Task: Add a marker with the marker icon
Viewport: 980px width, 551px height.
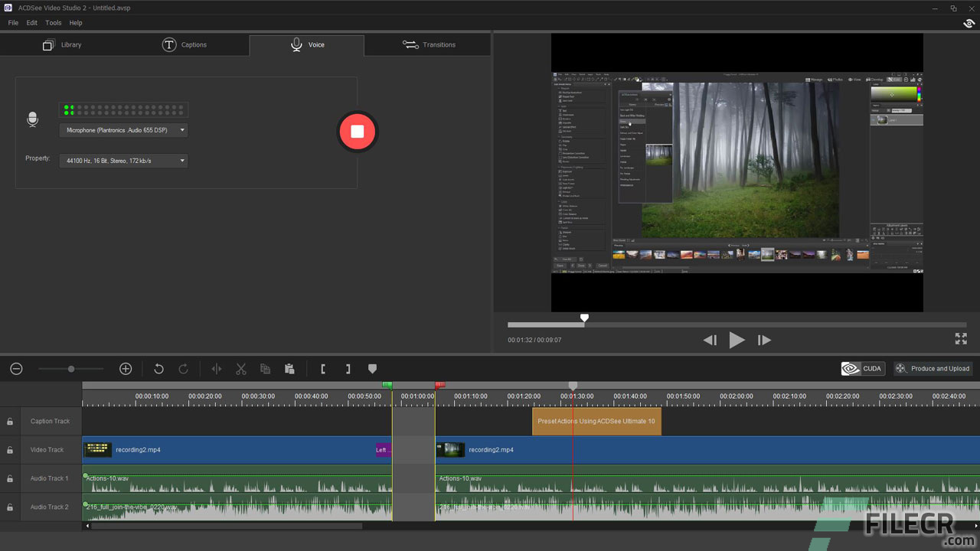Action: (372, 369)
